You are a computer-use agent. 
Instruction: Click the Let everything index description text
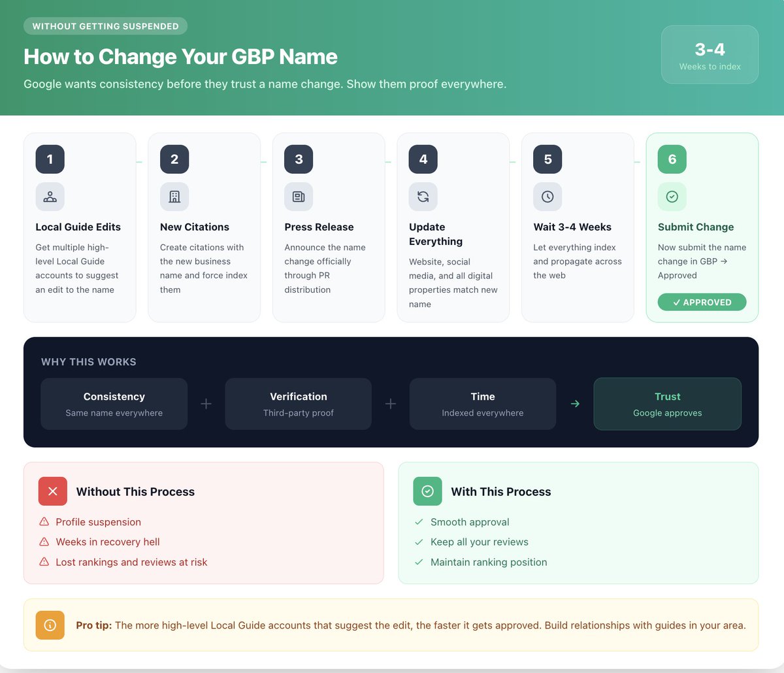tap(578, 261)
